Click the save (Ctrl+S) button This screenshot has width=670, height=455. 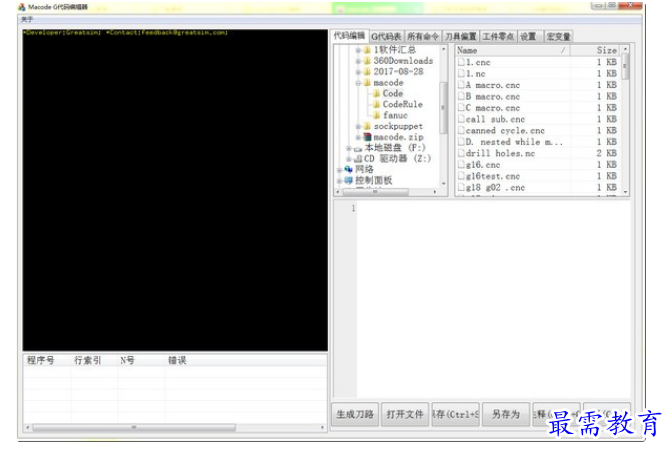455,414
